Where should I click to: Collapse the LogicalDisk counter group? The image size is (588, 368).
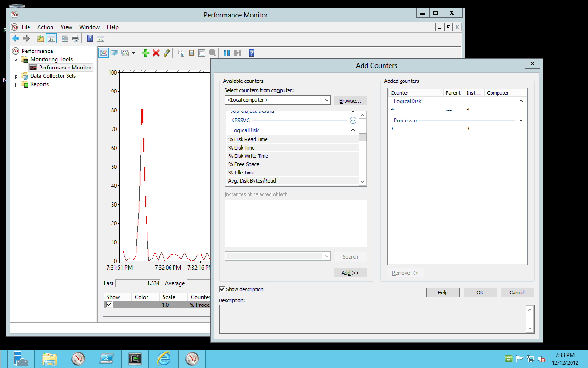click(353, 130)
